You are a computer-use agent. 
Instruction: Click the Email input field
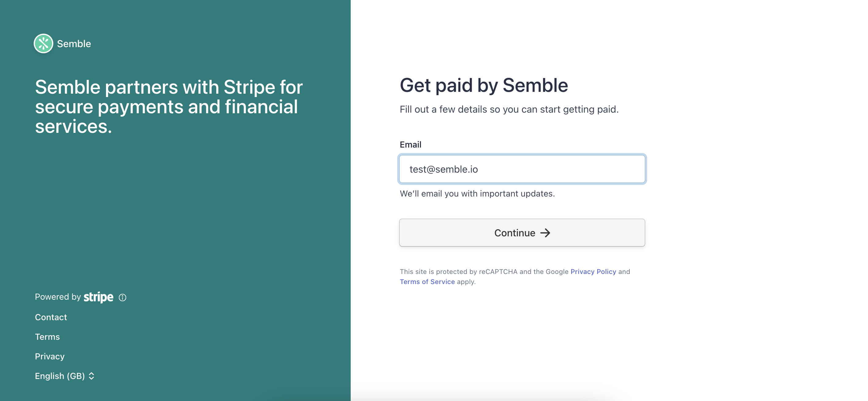pos(522,169)
